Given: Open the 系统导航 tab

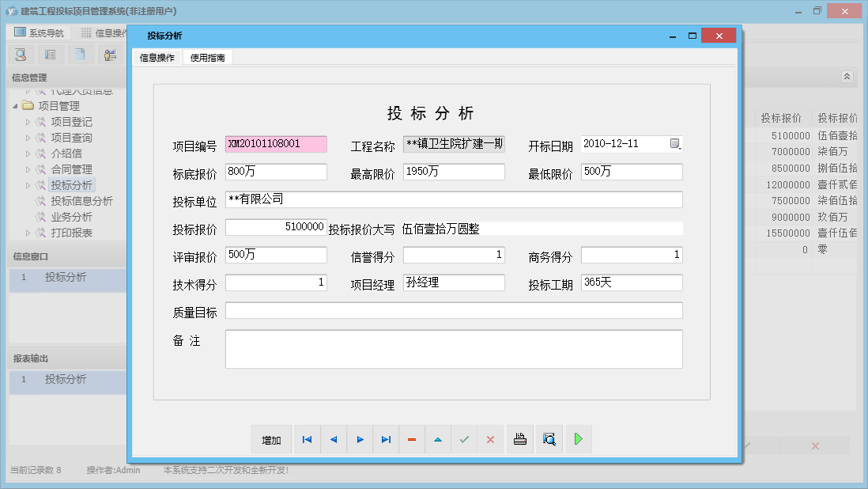Looking at the screenshot, I should point(41,33).
